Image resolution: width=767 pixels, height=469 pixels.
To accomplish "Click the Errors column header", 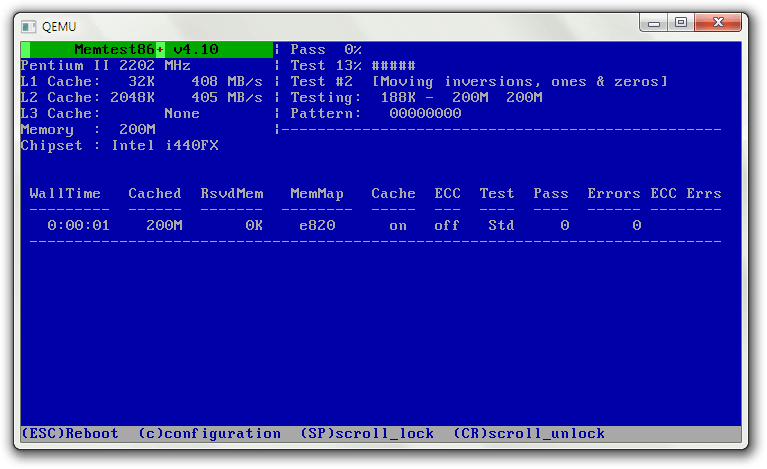I will pyautogui.click(x=614, y=193).
